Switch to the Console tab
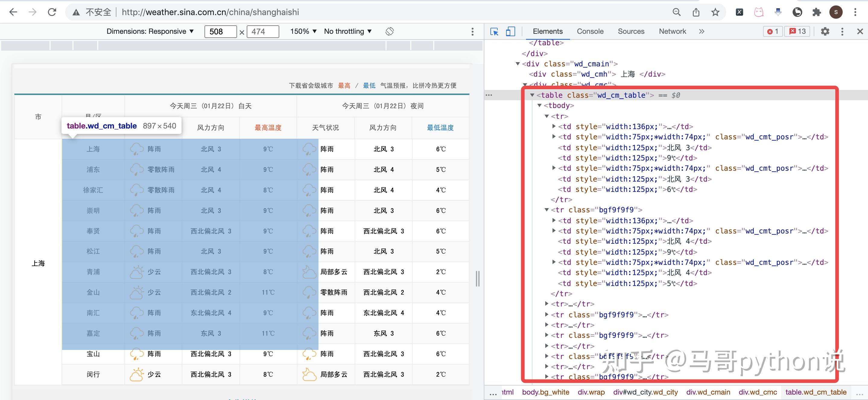Screen dimensions: 868x400 [x=590, y=31]
